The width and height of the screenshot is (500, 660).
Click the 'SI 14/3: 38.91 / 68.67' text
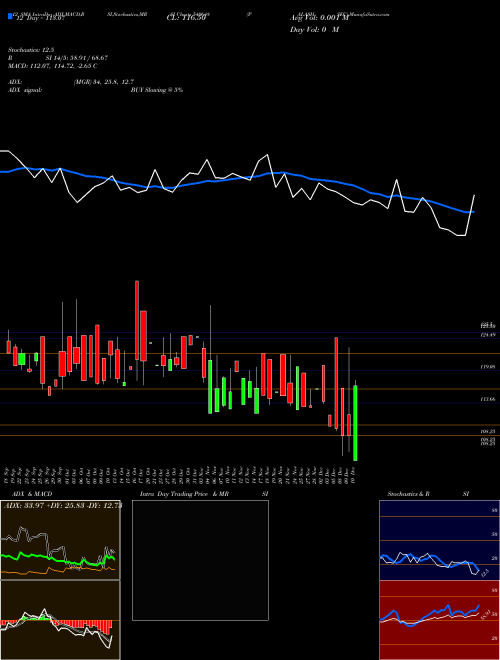[77, 58]
